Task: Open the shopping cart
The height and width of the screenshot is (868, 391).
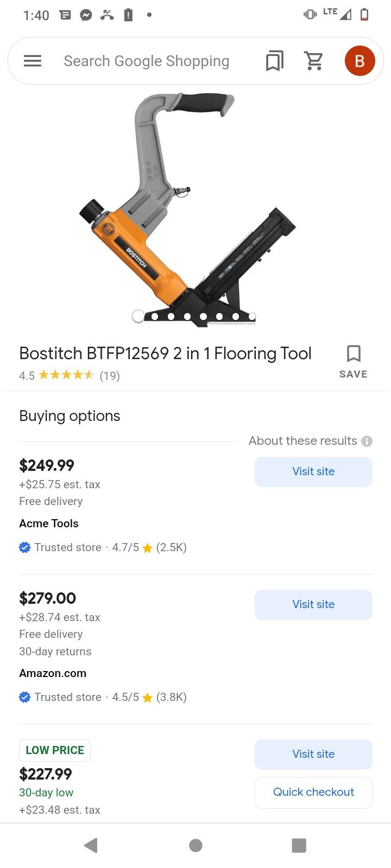Action: [x=314, y=61]
